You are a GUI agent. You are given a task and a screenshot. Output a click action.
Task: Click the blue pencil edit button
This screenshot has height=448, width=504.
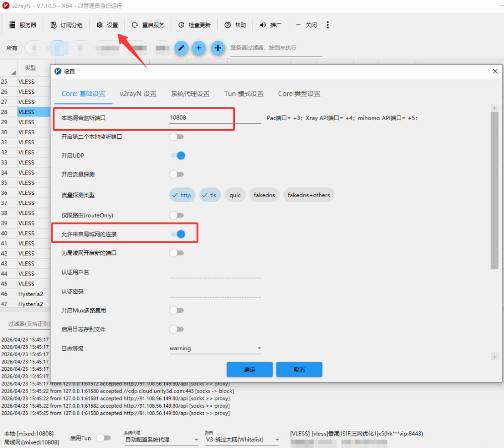181,48
